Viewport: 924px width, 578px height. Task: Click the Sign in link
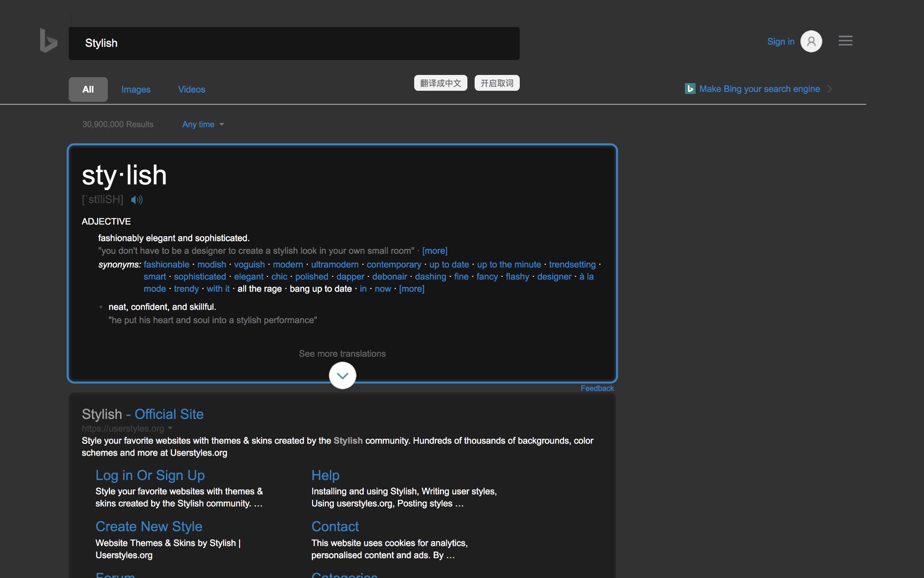coord(780,41)
